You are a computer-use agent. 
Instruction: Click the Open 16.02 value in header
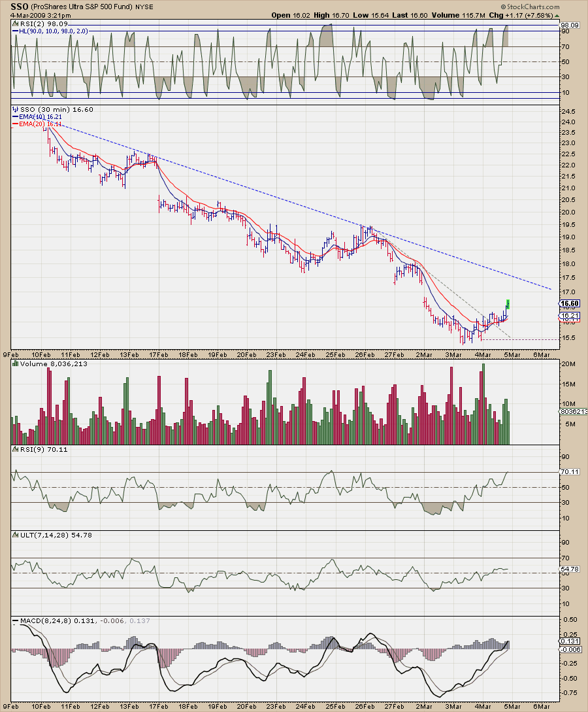[x=291, y=15]
